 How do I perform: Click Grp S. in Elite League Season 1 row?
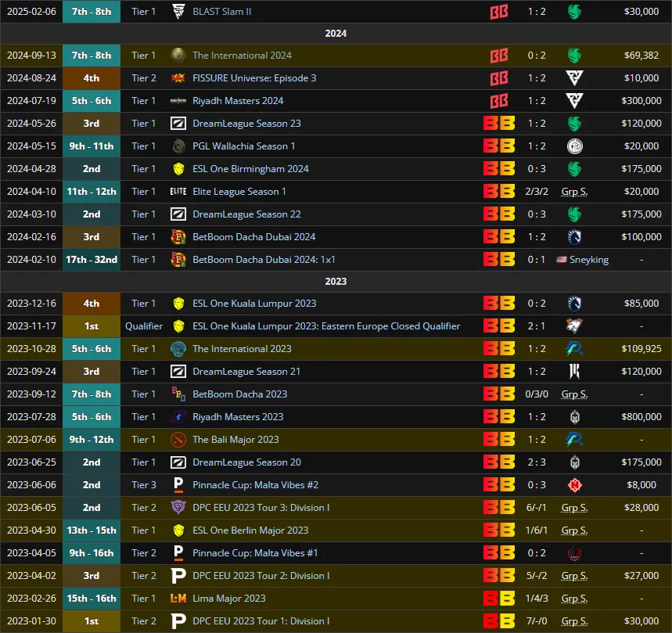574,192
